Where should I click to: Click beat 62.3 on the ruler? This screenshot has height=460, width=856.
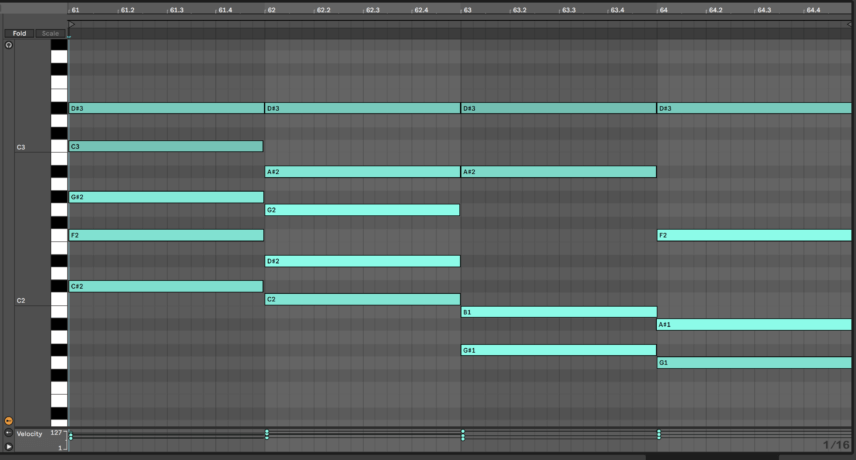(372, 10)
